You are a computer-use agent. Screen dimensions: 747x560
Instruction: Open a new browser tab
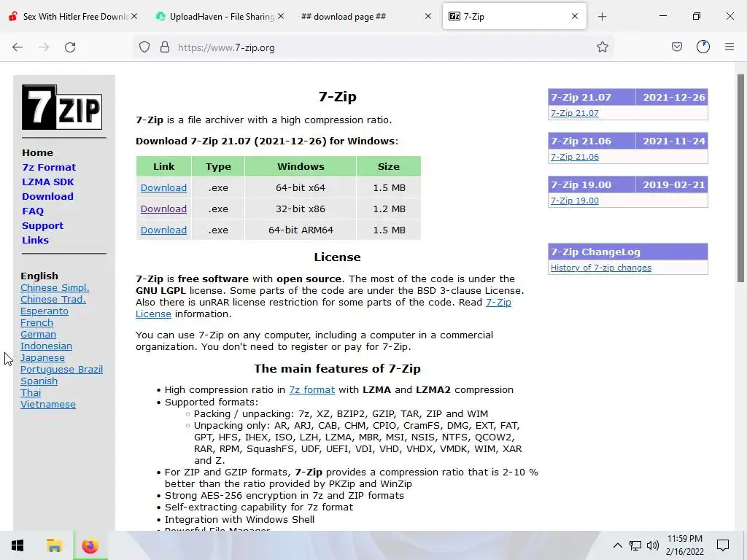coord(602,17)
